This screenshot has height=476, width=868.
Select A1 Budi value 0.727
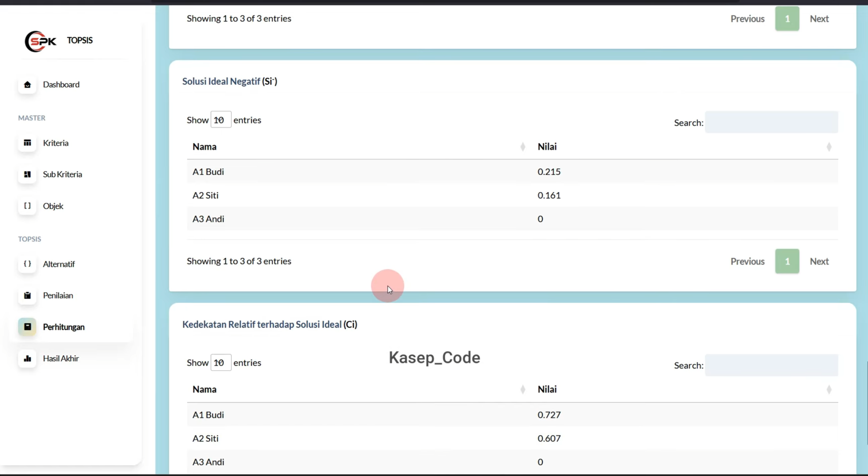[x=549, y=415]
